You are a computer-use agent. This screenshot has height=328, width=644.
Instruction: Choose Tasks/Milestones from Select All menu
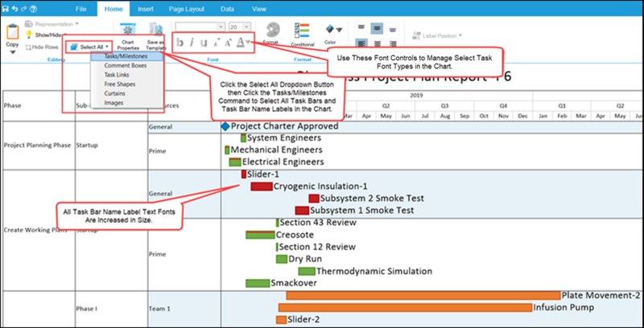click(127, 56)
